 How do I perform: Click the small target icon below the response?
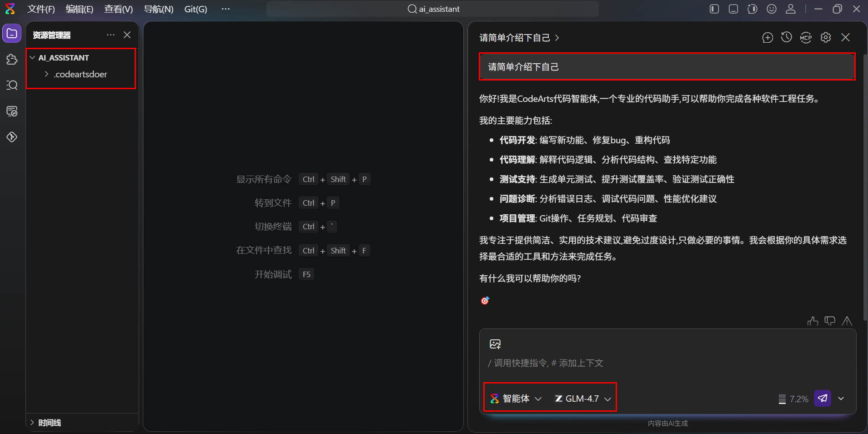click(x=485, y=300)
